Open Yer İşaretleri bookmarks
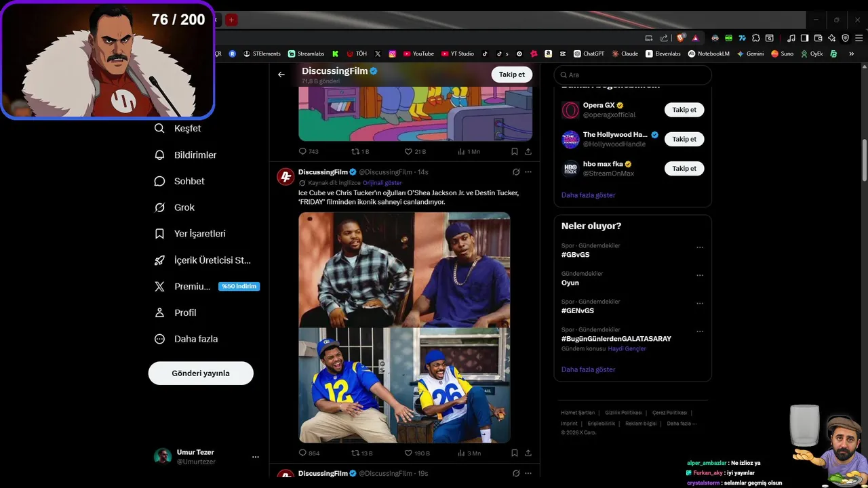Image resolution: width=868 pixels, height=488 pixels. [191, 234]
